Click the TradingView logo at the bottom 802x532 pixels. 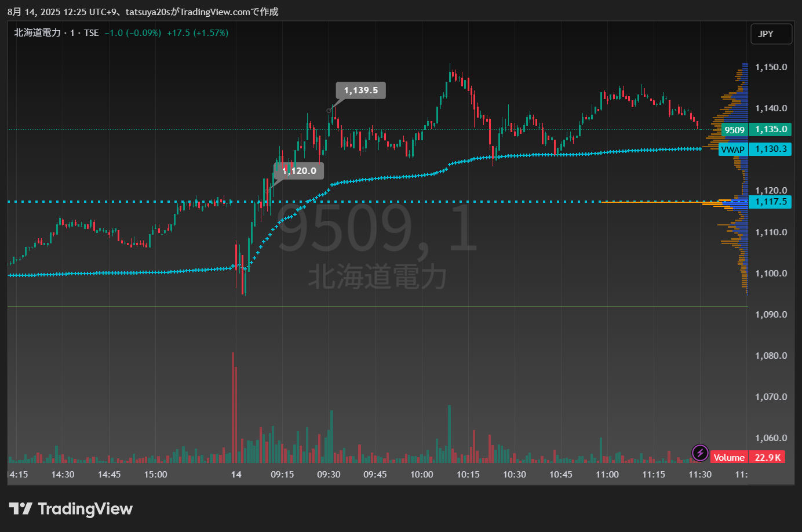(x=71, y=509)
